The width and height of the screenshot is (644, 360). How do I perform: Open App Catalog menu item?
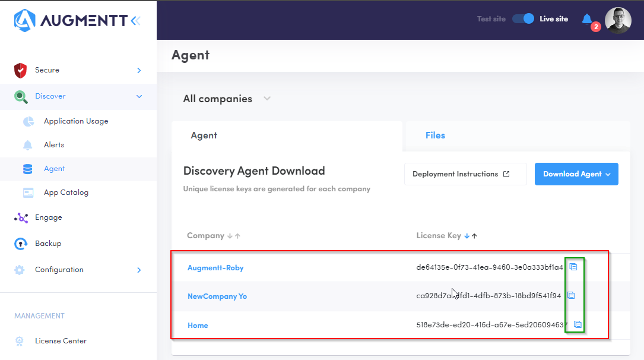[x=66, y=192]
